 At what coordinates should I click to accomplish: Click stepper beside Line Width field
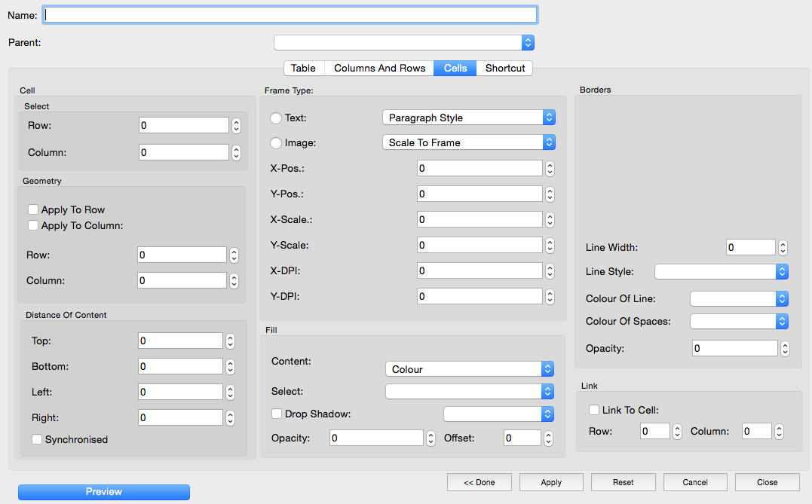[783, 248]
